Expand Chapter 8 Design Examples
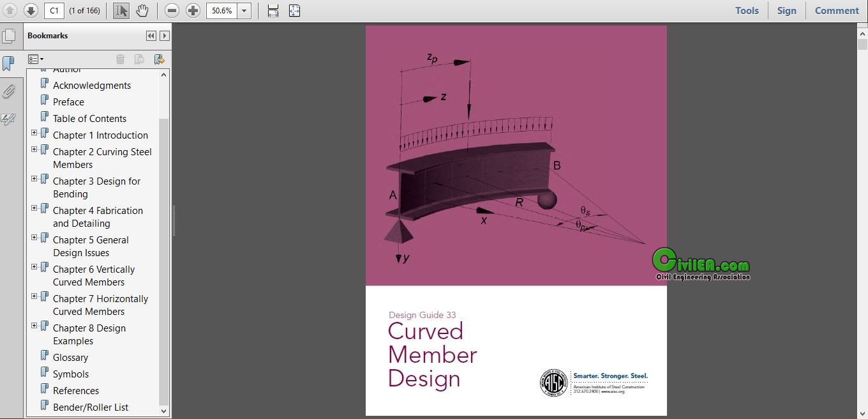 pos(34,326)
